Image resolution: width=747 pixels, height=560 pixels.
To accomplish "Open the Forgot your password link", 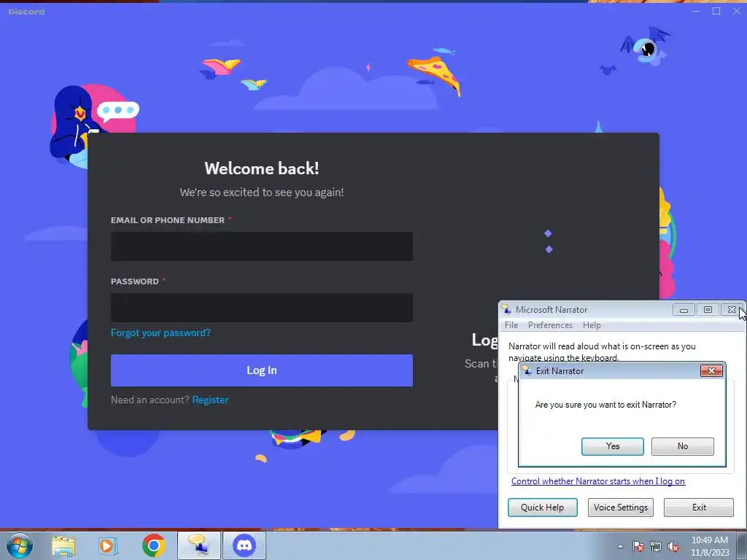I will pos(160,332).
